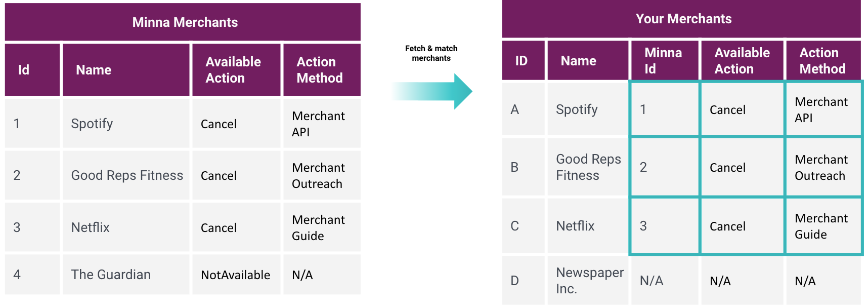Click highlighted Cancel cell for Spotify row

[x=727, y=110]
